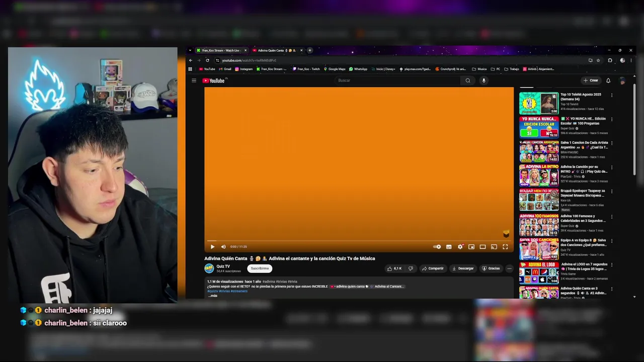Reload the page with the refresh icon
The image size is (644, 362).
pos(207,60)
